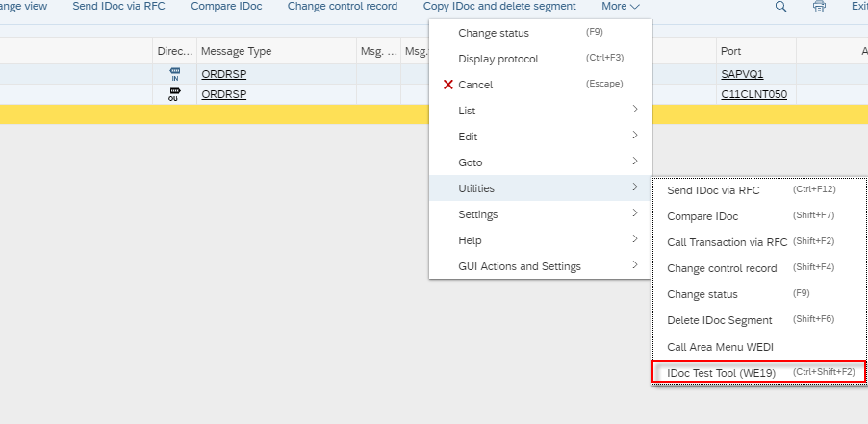This screenshot has width=868, height=424.
Task: Click outbound direction icon in second row
Action: (175, 94)
